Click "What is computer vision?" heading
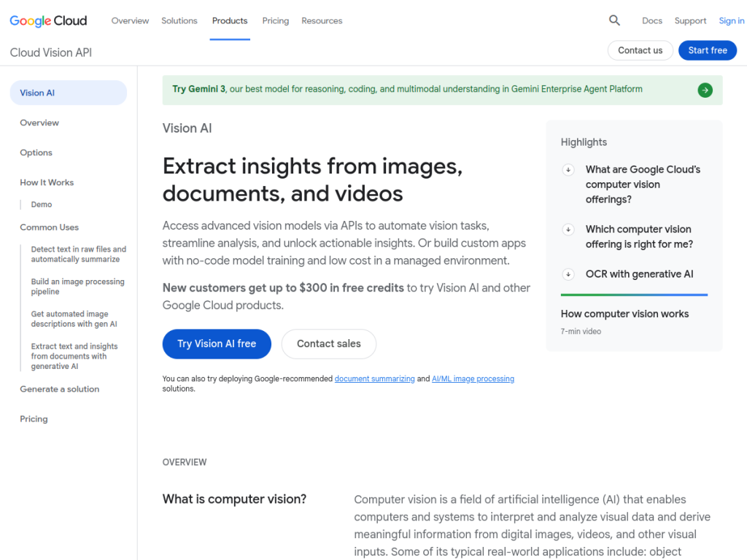747x560 pixels. (234, 499)
